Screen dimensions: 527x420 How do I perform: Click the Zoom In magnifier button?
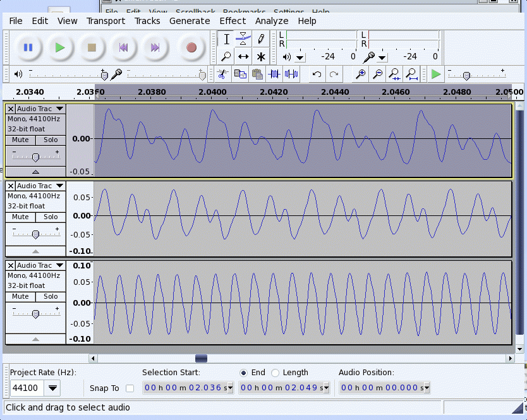click(x=360, y=75)
